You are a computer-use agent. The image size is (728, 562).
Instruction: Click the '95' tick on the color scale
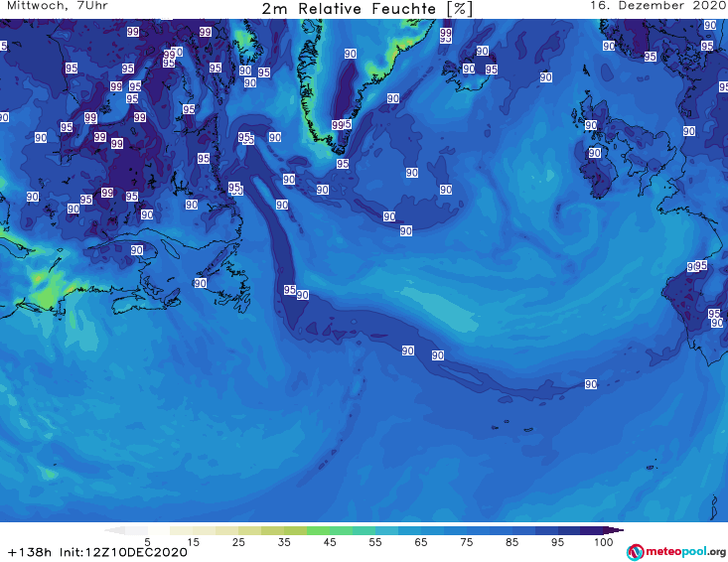(x=557, y=542)
